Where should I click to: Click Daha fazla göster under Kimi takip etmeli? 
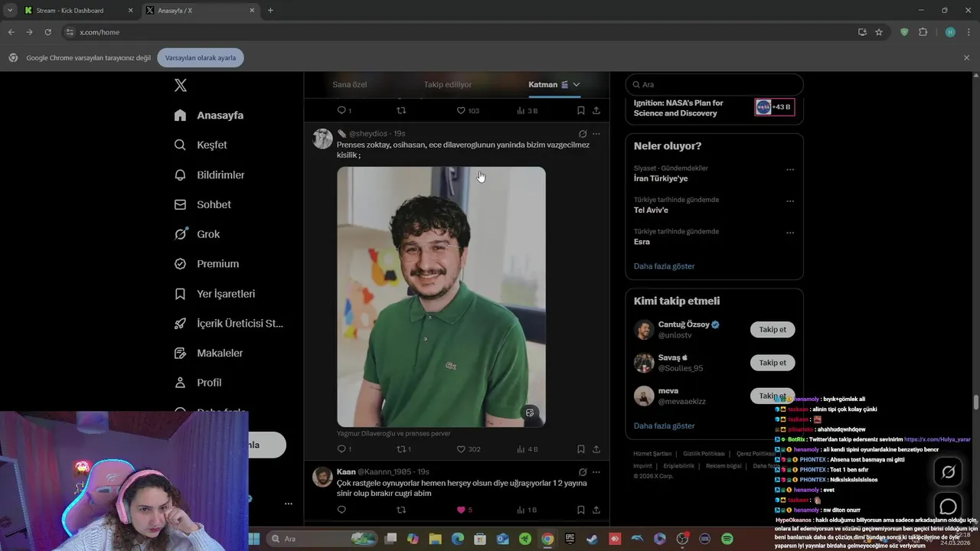coord(664,425)
